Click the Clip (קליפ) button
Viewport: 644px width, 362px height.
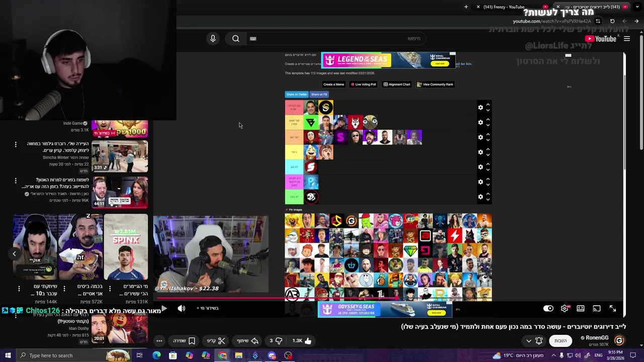point(216,341)
